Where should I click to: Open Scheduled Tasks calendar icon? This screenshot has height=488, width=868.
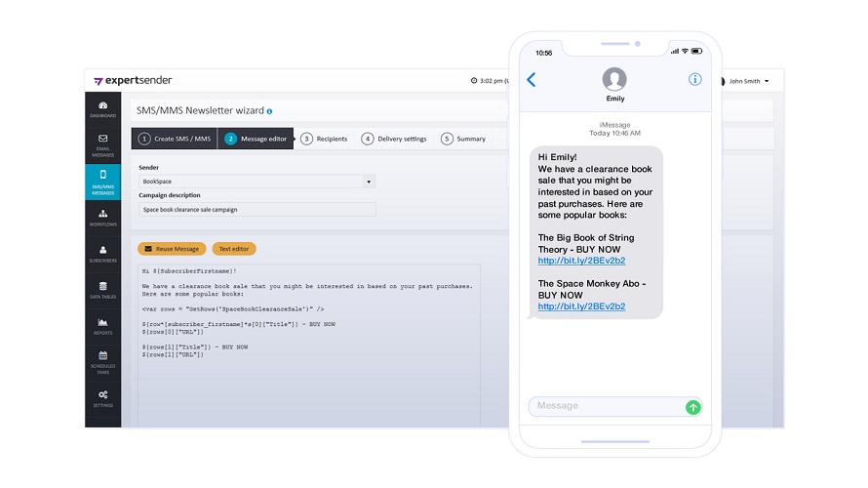pos(103,362)
